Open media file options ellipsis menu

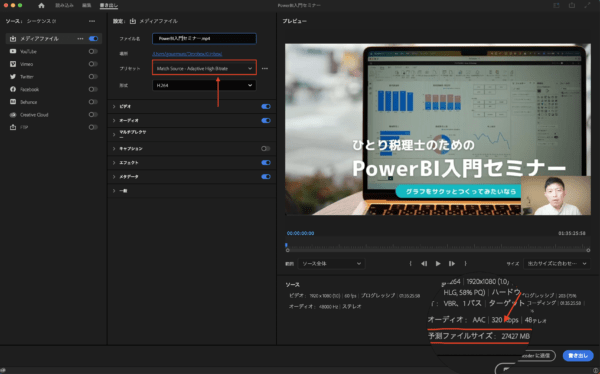pos(80,39)
